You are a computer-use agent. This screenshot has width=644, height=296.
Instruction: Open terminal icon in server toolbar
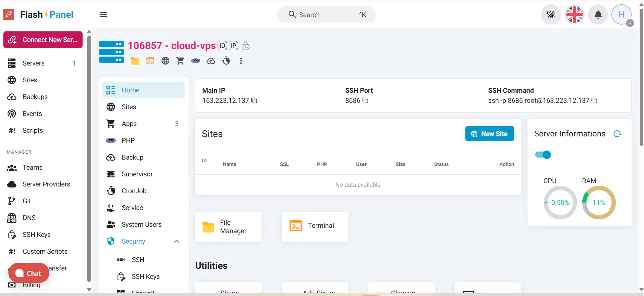pos(150,61)
